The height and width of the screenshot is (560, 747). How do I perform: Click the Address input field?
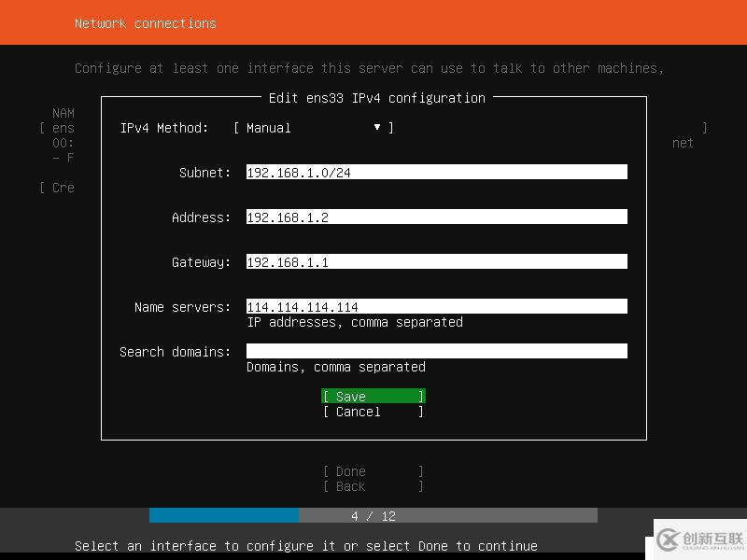pyautogui.click(x=436, y=217)
